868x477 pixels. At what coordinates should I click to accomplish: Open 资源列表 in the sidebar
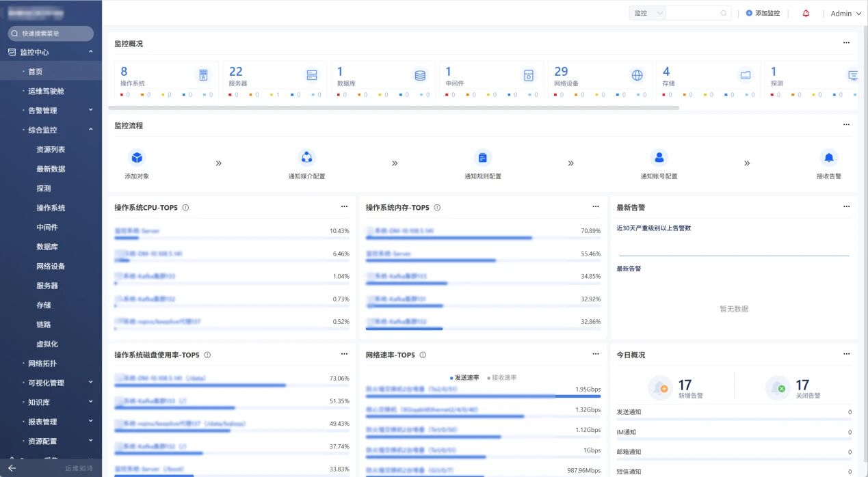click(51, 150)
